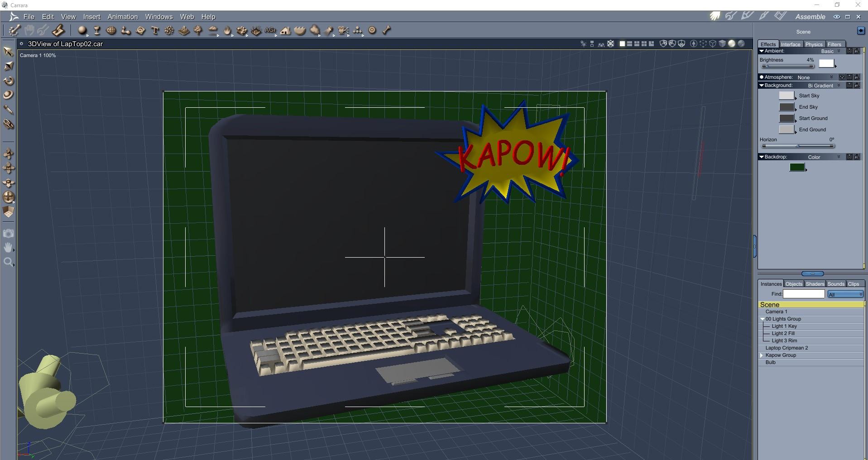Viewport: 868px width, 460px height.
Task: Open the Insert menu
Action: (92, 17)
